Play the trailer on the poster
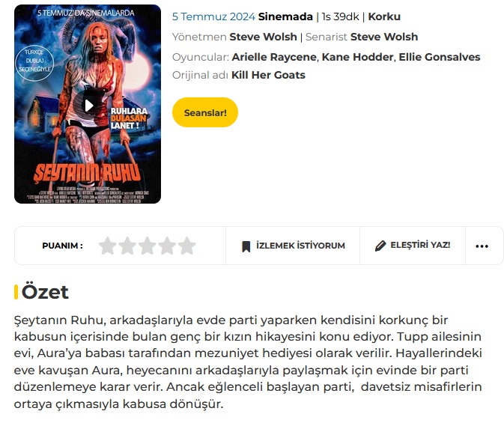504x423 pixels. [x=88, y=105]
